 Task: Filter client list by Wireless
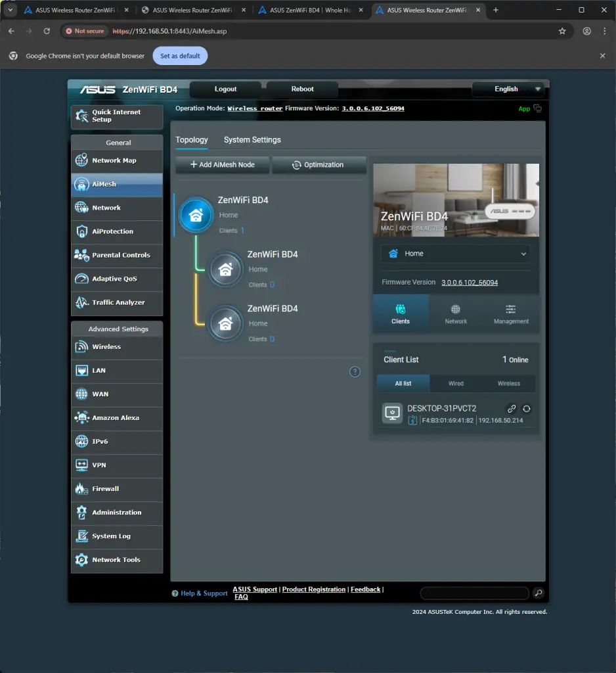[509, 383]
